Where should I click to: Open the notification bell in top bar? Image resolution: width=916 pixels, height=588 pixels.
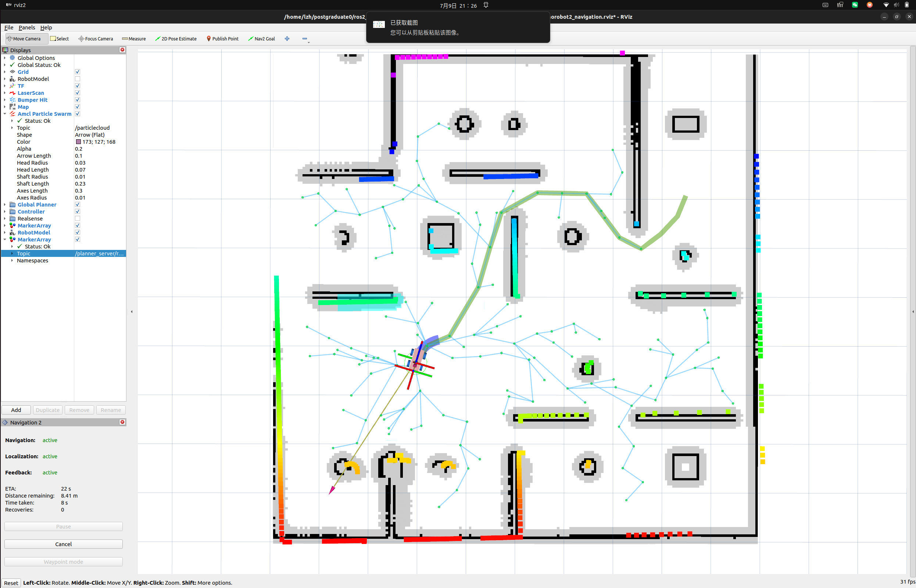coord(486,5)
